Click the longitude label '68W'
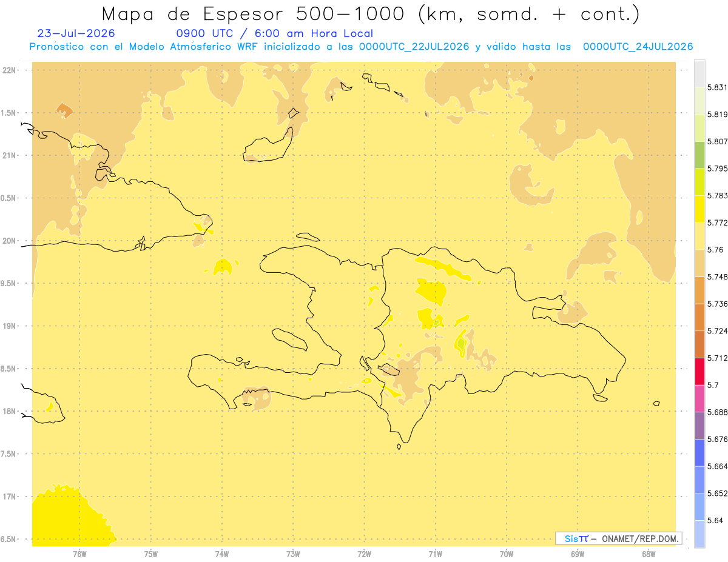Viewport: 728px width, 562px height. click(649, 554)
